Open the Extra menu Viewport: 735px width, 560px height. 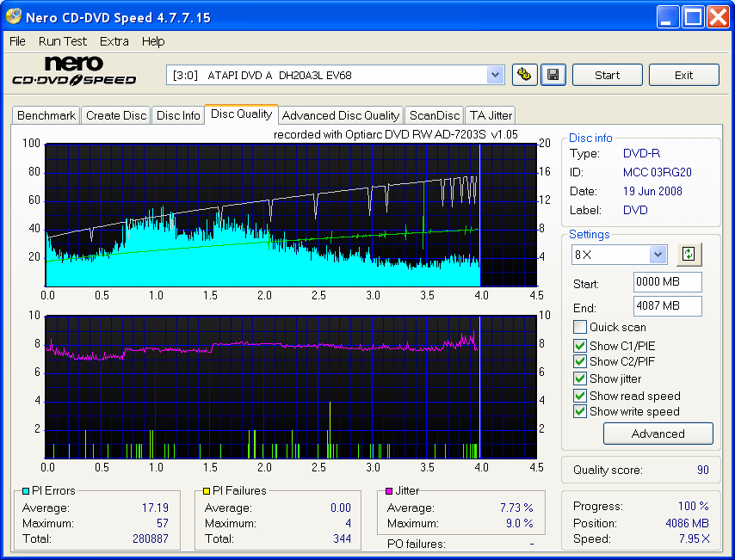click(x=114, y=41)
